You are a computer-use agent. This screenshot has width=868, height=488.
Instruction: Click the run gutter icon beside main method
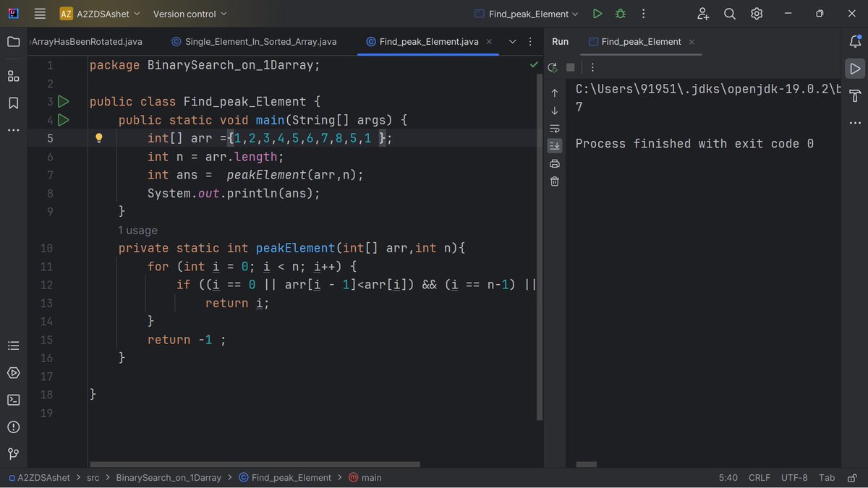click(x=63, y=119)
